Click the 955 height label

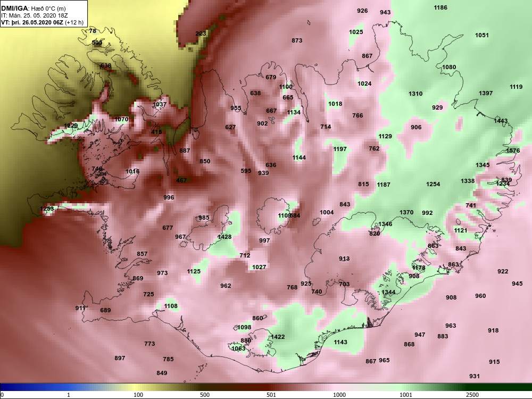(x=236, y=108)
